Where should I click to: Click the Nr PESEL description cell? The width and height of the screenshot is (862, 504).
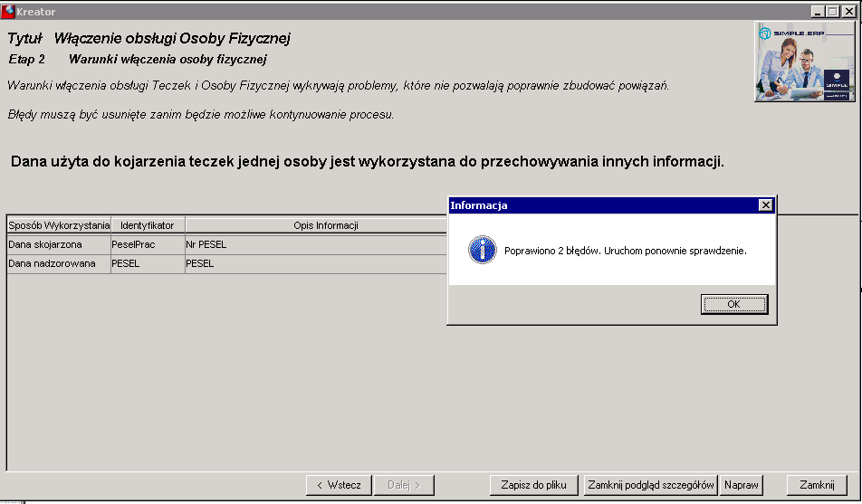coord(316,244)
